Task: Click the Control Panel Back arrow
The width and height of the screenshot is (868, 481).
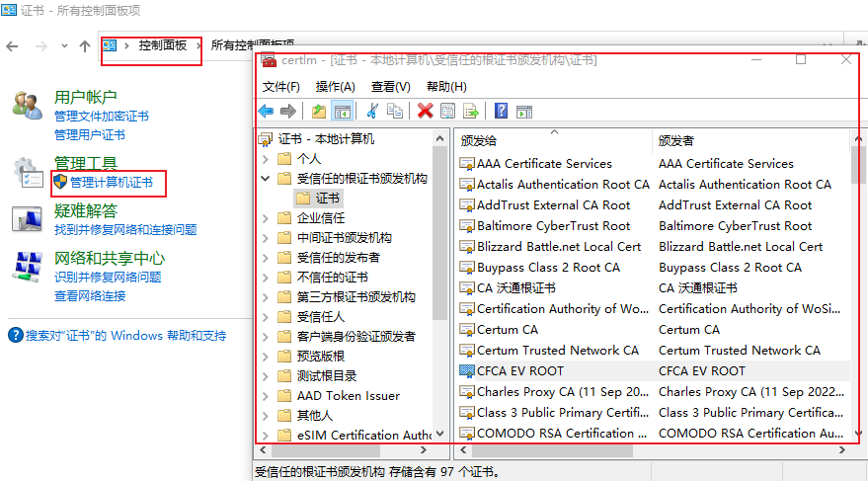Action: click(x=12, y=46)
